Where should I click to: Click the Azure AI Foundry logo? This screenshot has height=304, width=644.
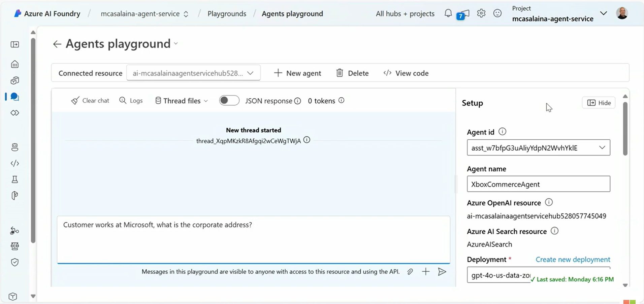click(x=18, y=13)
